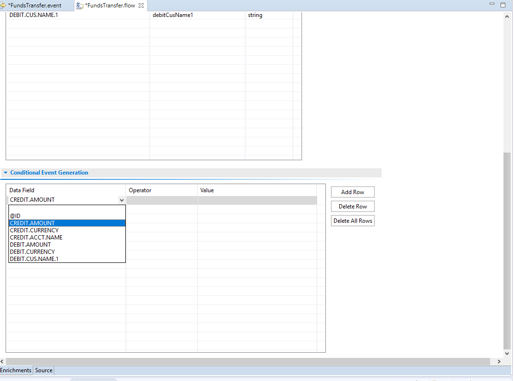Maximize the editor panel
514x381 pixels.
[503, 5]
